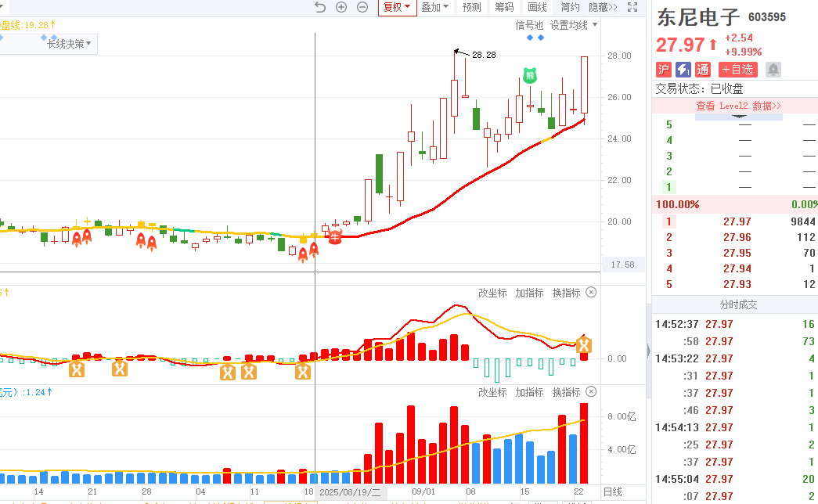The image size is (818, 504).
Task: Expand the 长线决策 dropdown
Action: click(69, 44)
